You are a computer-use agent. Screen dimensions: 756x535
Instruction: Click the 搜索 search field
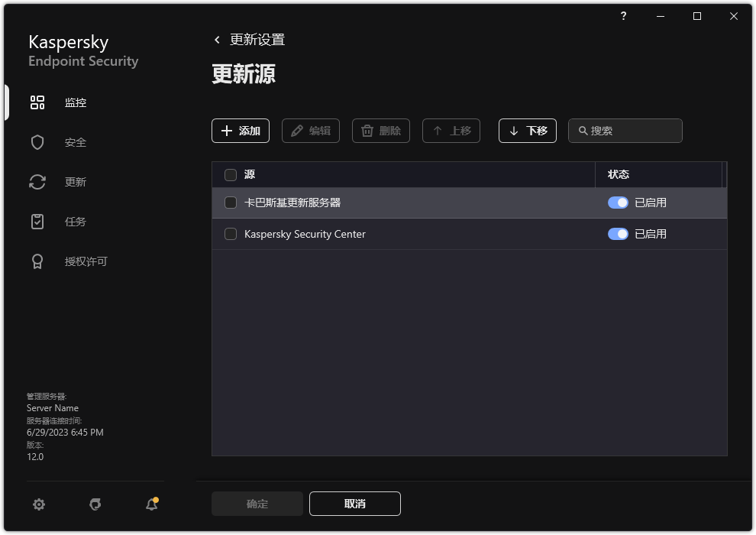[625, 131]
